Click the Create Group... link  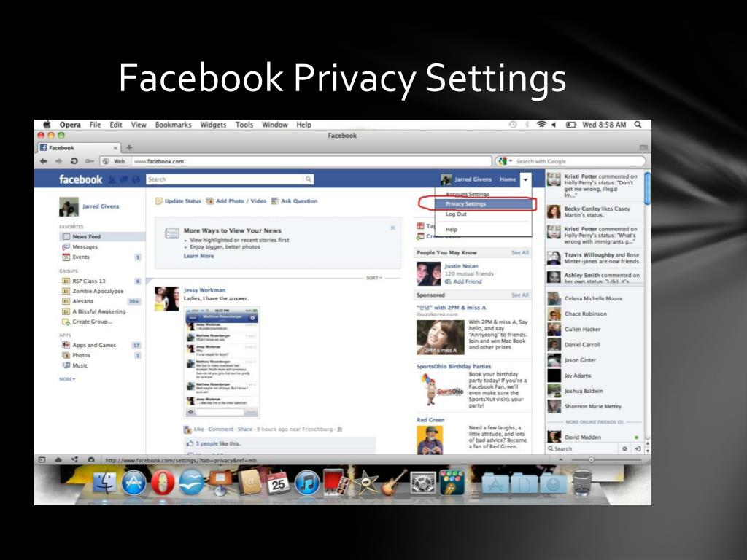92,322
